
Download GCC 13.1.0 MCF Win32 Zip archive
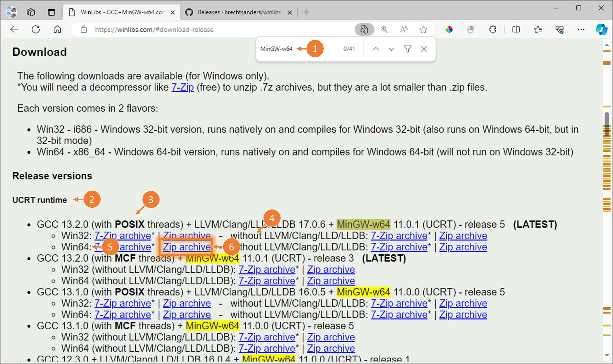(x=331, y=337)
